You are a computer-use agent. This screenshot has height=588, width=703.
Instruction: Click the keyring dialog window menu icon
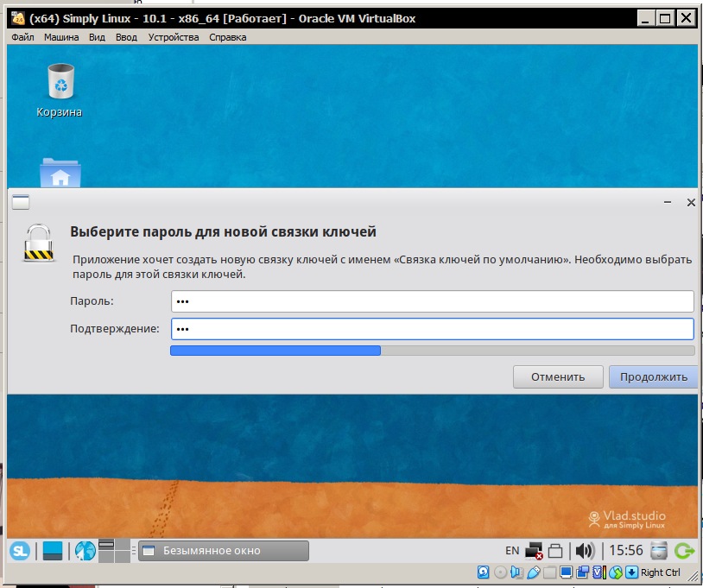(x=21, y=202)
